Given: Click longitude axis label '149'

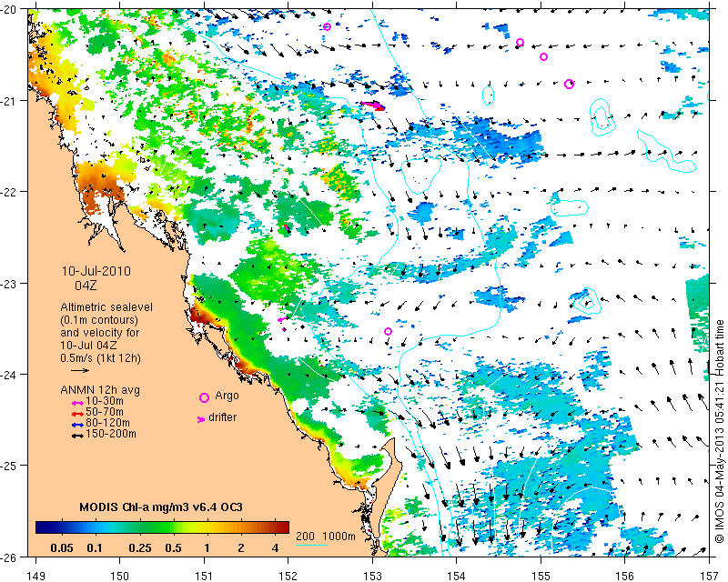Looking at the screenshot, I should 36,576.
